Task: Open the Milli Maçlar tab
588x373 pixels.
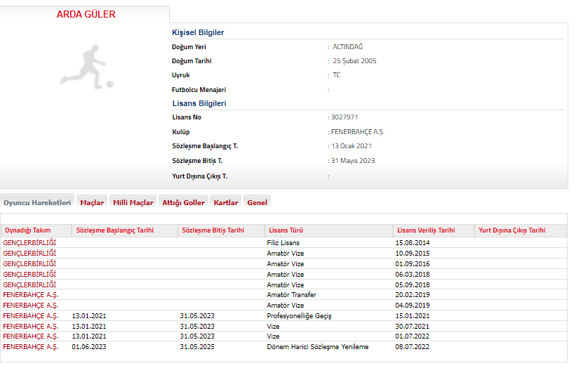Action: pos(133,202)
